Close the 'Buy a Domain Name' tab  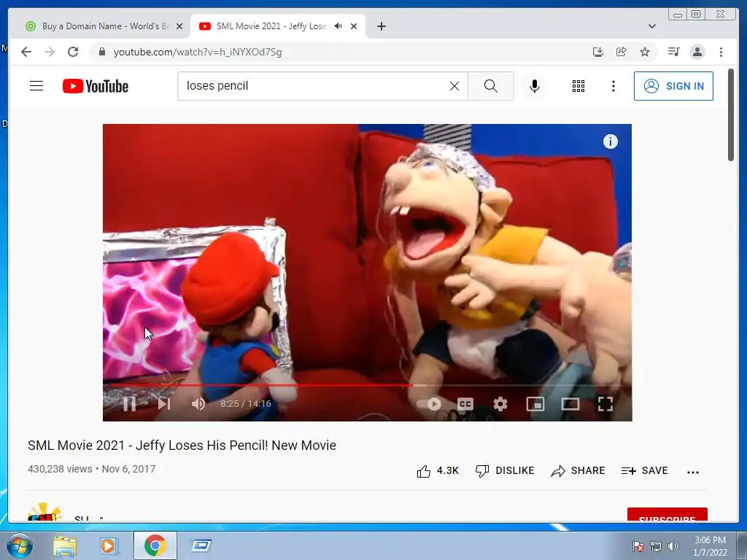click(x=179, y=26)
